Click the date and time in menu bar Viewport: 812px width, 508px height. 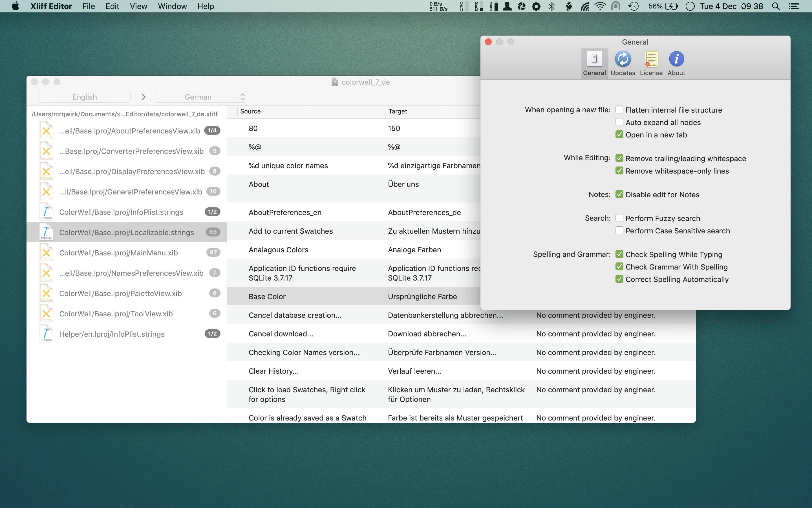click(731, 6)
